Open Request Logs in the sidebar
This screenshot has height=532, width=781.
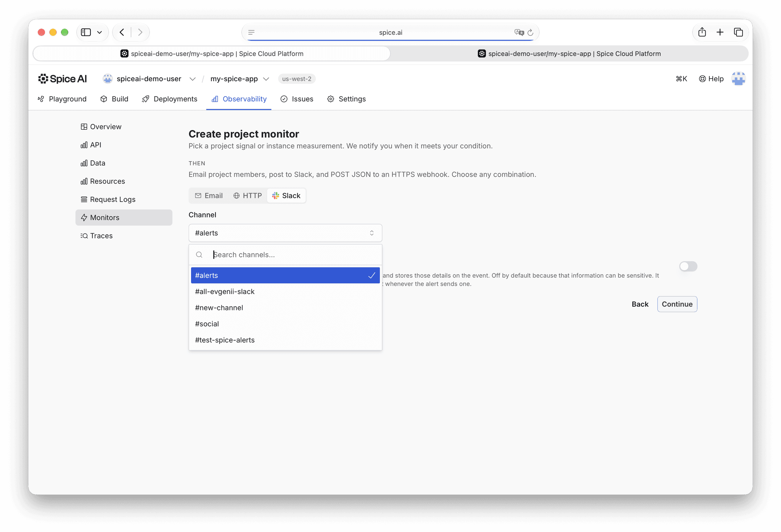pos(124,199)
